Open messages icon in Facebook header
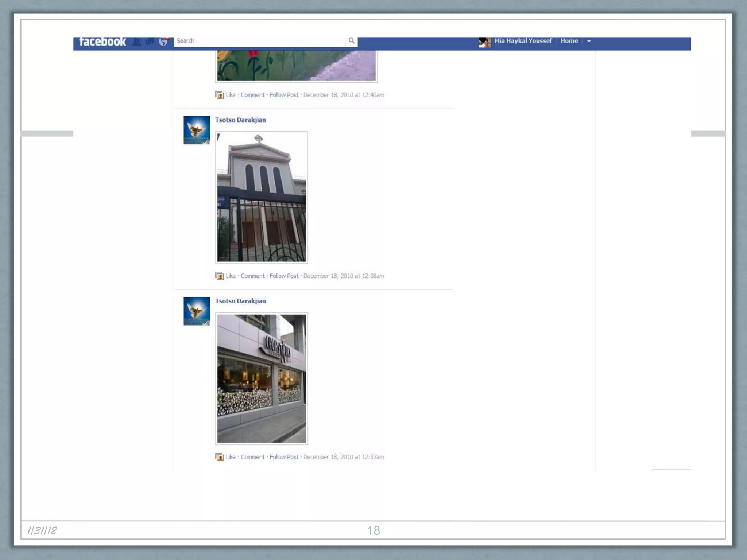The image size is (747, 560). 150,42
